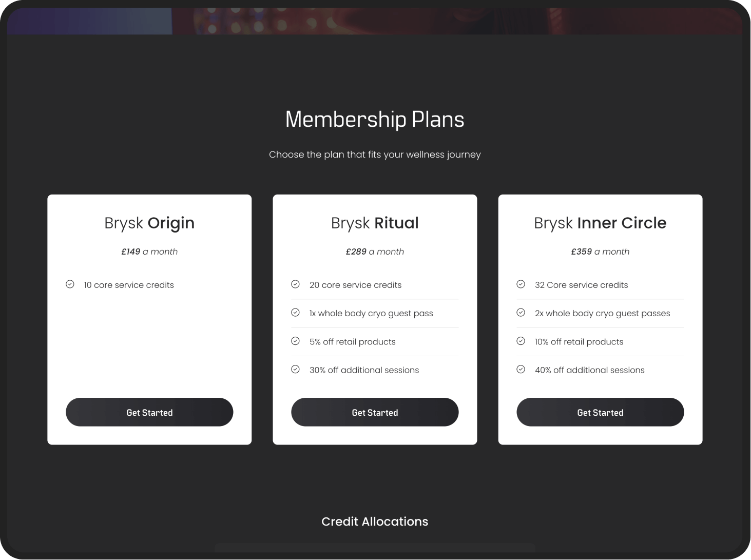Select the Brysk Ritual plan heading
The width and height of the screenshot is (751, 560).
tap(375, 223)
